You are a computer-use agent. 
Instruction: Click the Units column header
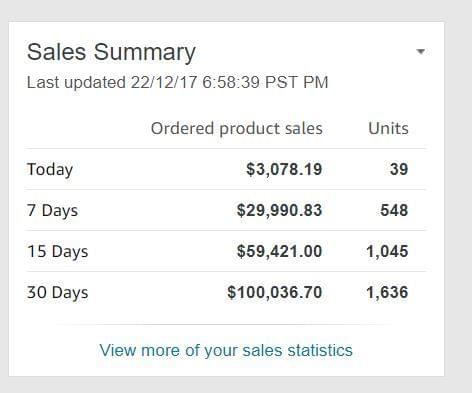point(388,128)
